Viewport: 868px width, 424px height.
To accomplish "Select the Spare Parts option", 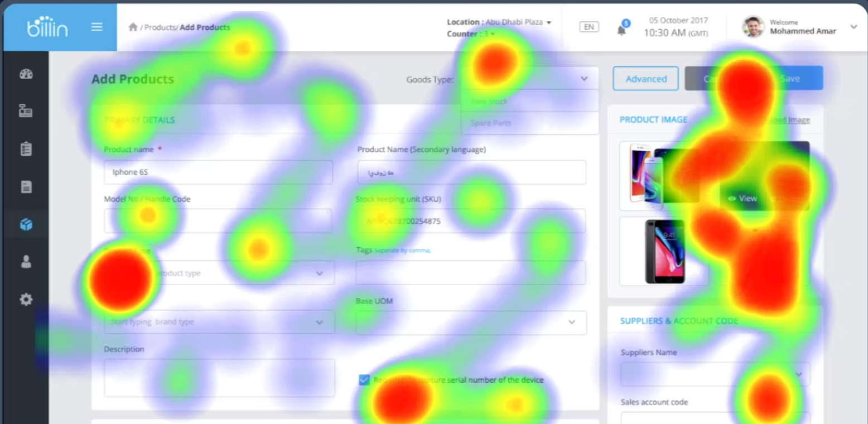I will (x=529, y=123).
